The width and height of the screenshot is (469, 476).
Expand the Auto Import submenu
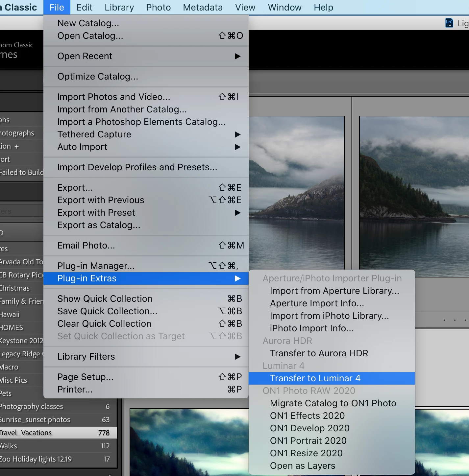(x=146, y=147)
